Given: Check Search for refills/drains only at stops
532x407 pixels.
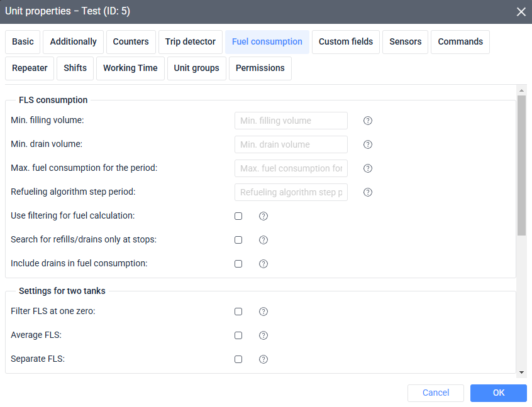Looking at the screenshot, I should pyautogui.click(x=238, y=240).
